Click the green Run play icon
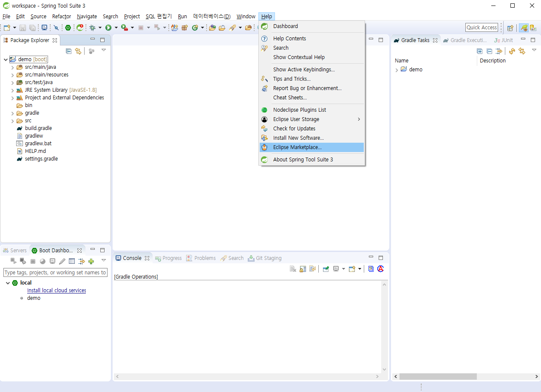Image resolution: width=541 pixels, height=392 pixels. pos(108,28)
